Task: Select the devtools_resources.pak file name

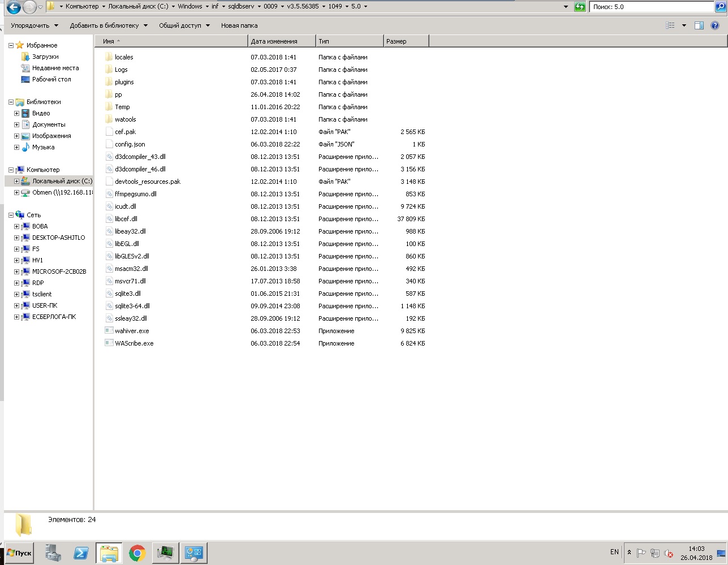Action: tap(148, 182)
